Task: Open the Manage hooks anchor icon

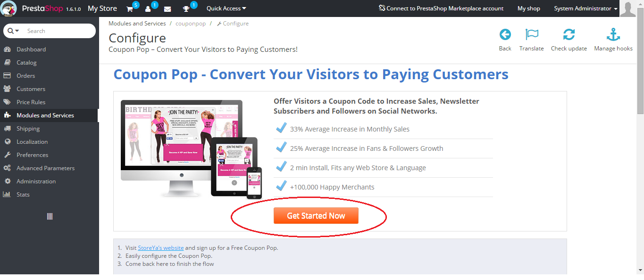Action: [613, 34]
